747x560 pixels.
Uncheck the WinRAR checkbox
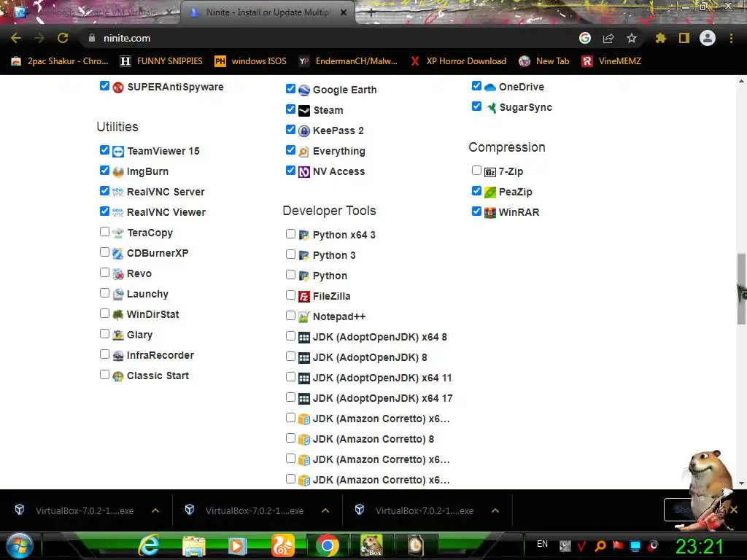(476, 211)
